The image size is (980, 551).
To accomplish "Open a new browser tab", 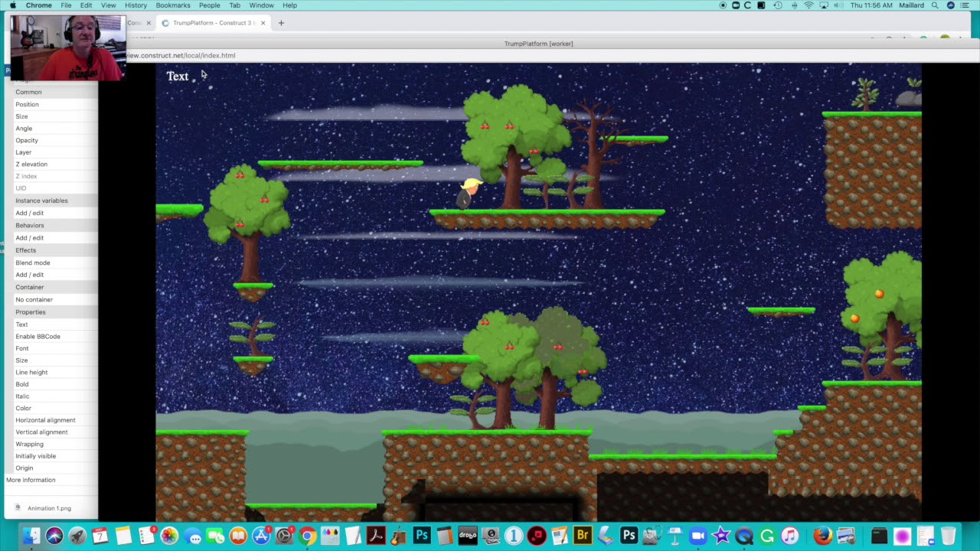I will click(281, 23).
